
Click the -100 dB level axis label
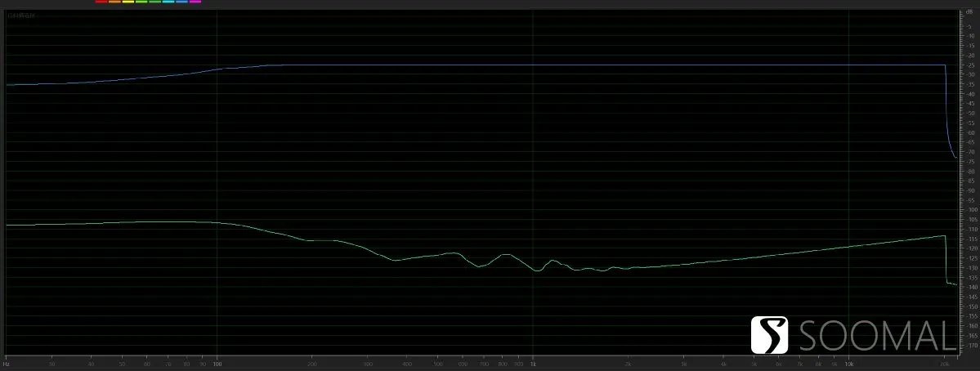click(x=970, y=210)
